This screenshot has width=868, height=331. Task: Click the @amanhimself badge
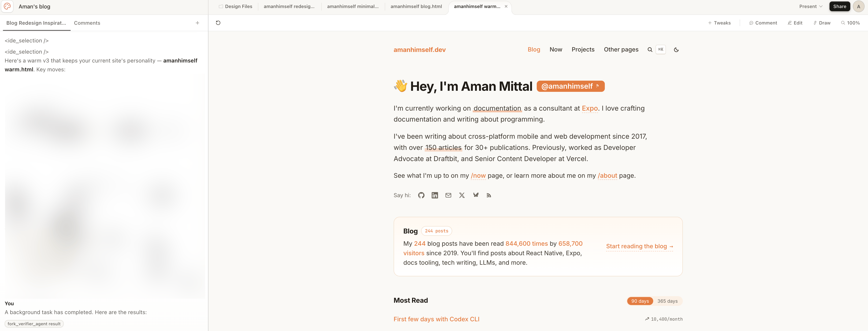pyautogui.click(x=571, y=86)
